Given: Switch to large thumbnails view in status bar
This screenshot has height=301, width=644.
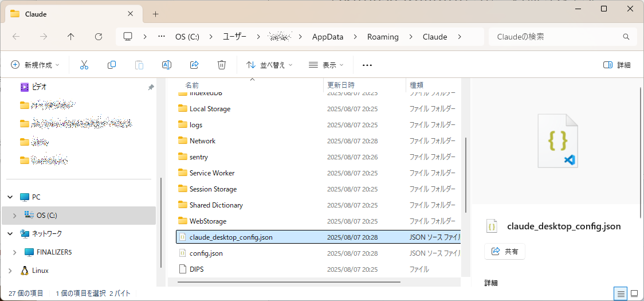Looking at the screenshot, I should click(x=635, y=294).
